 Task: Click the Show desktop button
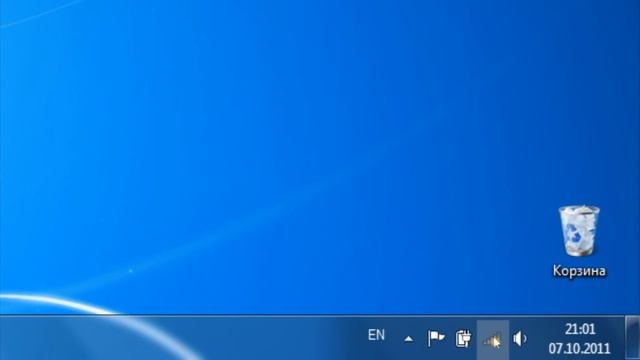(x=633, y=338)
